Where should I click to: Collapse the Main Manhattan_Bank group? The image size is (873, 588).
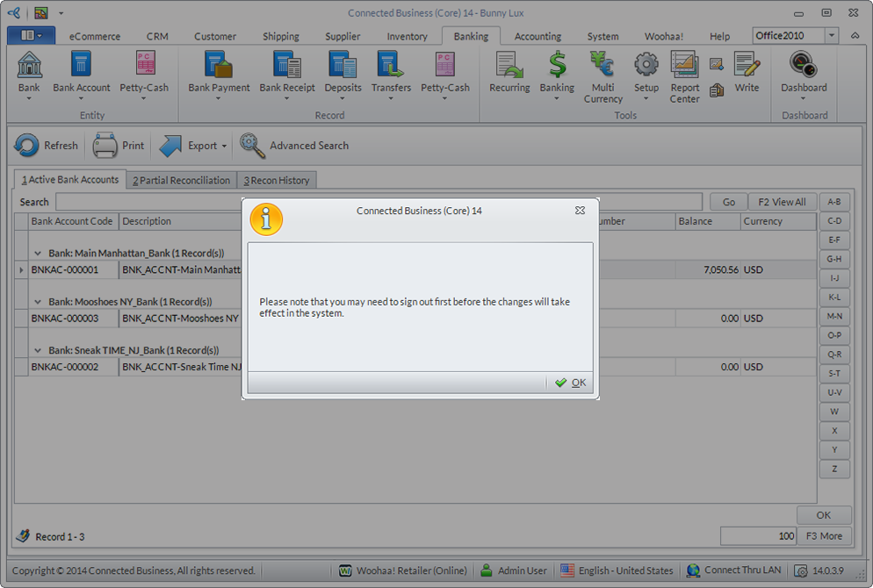pyautogui.click(x=37, y=253)
